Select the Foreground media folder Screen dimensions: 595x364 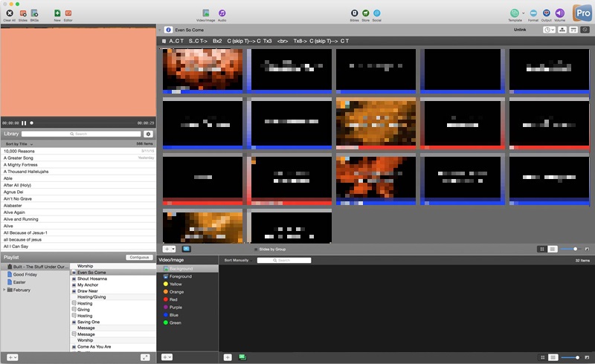[x=188, y=276]
